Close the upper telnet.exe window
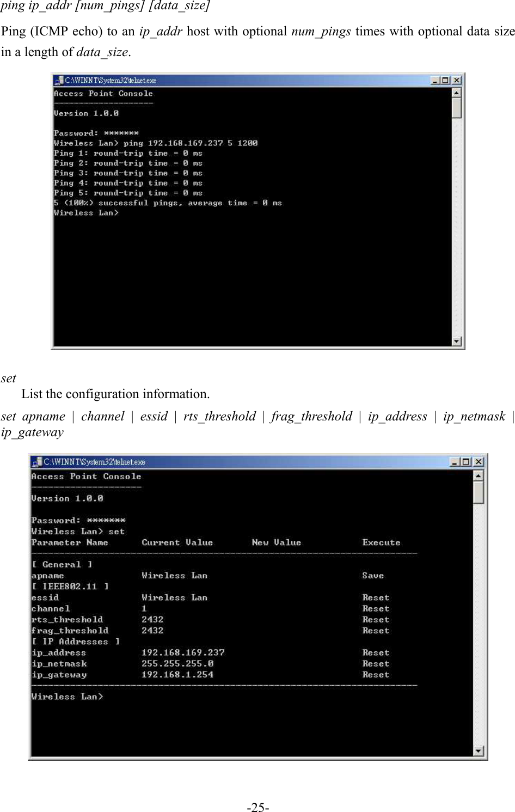This screenshot has width=515, height=812. (455, 80)
